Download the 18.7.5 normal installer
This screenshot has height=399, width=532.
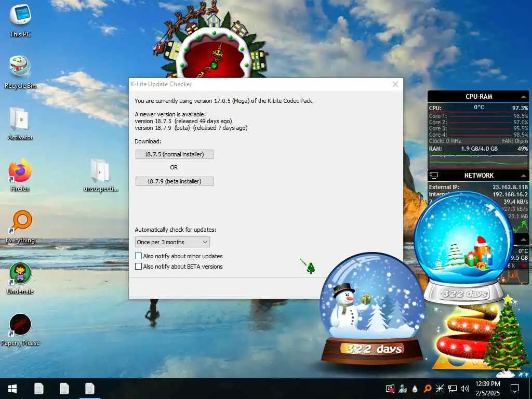[x=175, y=154]
